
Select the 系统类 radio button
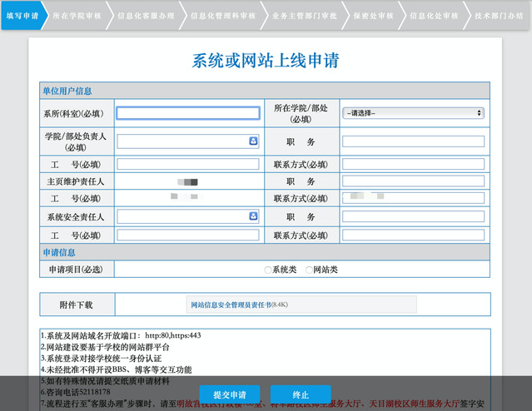click(x=268, y=270)
